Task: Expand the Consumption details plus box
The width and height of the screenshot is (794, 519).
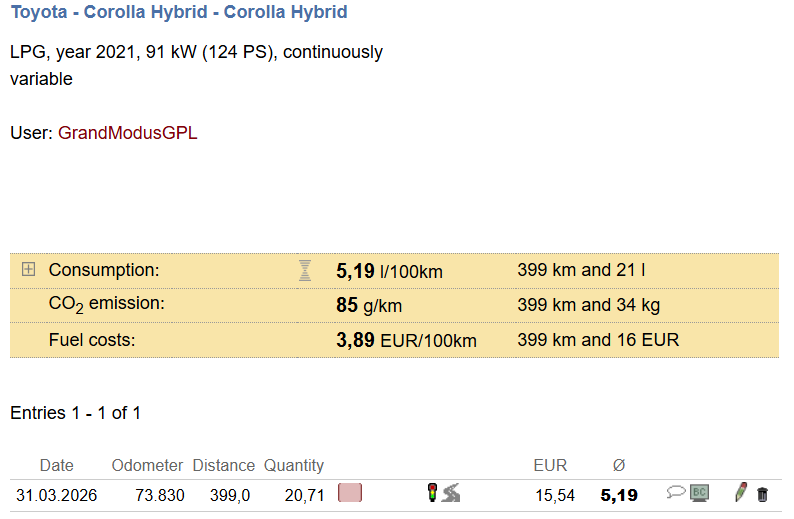Action: coord(28,269)
